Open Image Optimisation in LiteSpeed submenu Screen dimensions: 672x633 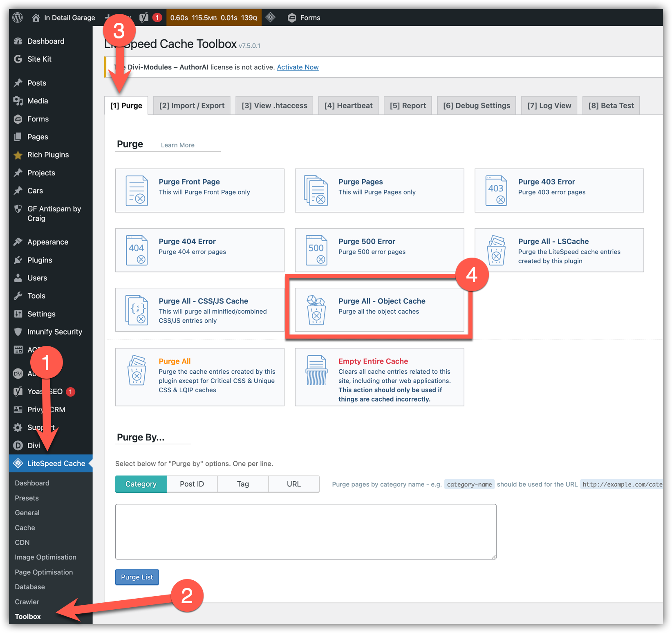click(45, 557)
